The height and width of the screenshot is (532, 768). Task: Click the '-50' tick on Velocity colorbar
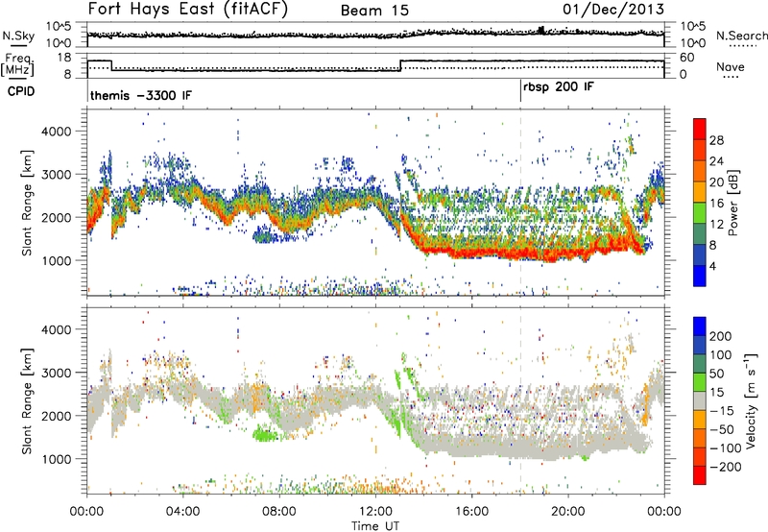click(x=721, y=429)
